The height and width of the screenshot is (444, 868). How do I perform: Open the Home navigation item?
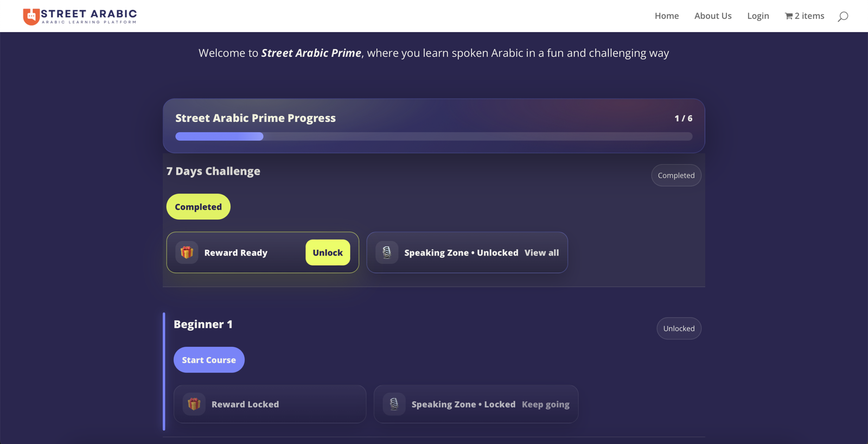666,16
